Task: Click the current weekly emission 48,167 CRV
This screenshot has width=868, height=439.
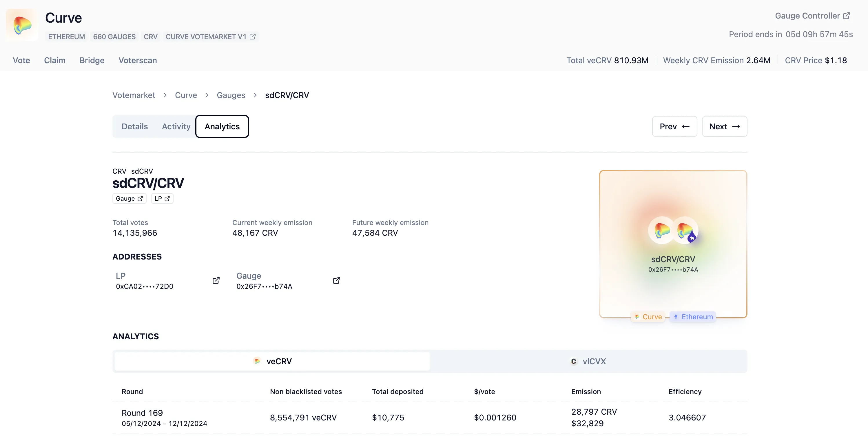Action: [x=255, y=233]
